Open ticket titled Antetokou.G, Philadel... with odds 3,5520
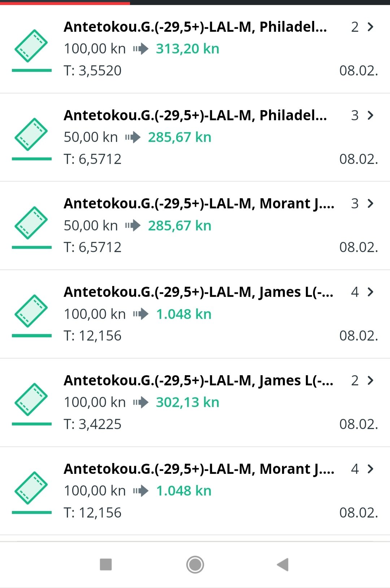The width and height of the screenshot is (390, 588). pos(195,49)
